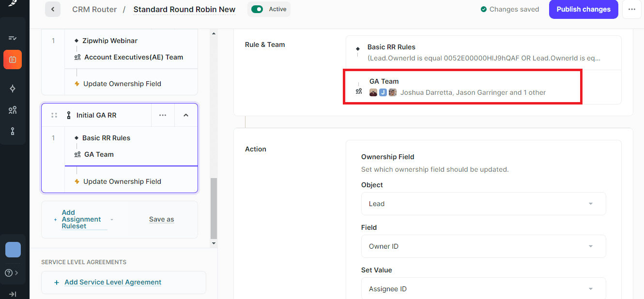Click the drag handle of Initial GA RR
The height and width of the screenshot is (299, 644).
[54, 115]
